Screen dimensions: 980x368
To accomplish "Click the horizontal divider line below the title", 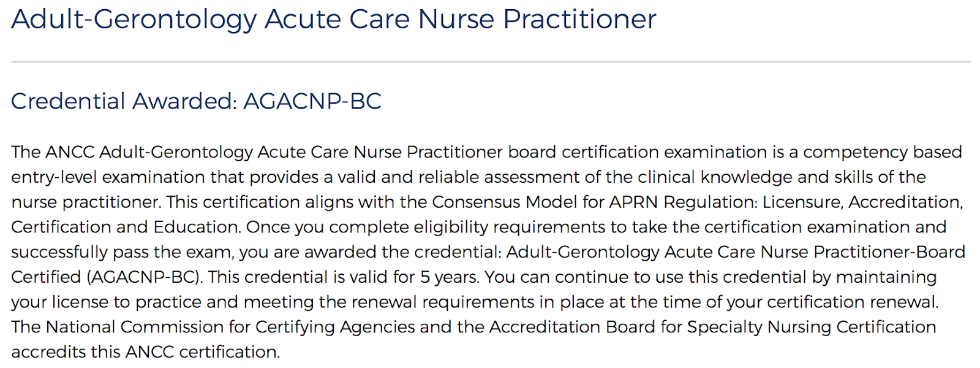I will pos(490,62).
